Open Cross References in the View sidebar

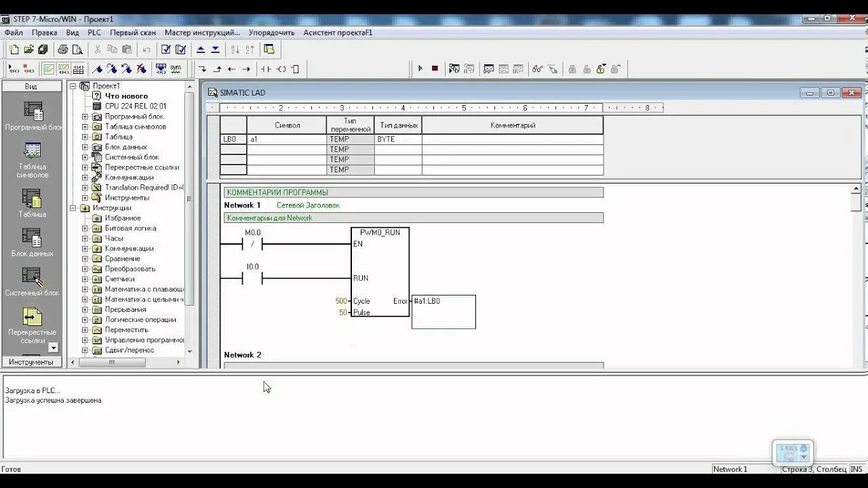point(33,326)
